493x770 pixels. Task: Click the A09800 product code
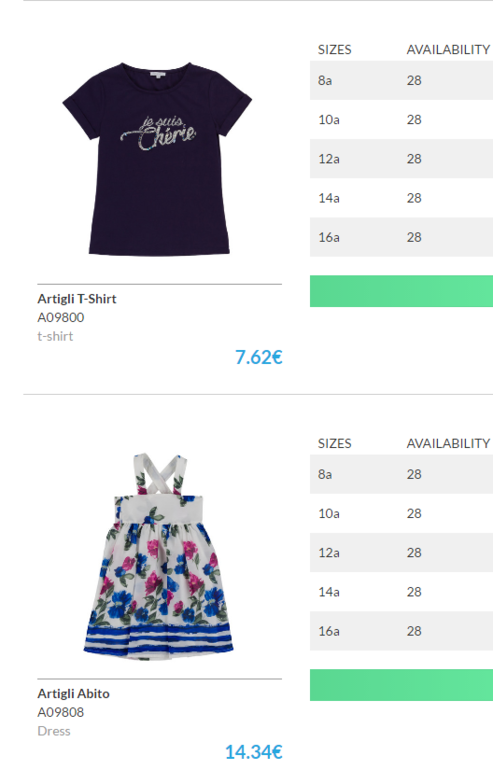60,317
